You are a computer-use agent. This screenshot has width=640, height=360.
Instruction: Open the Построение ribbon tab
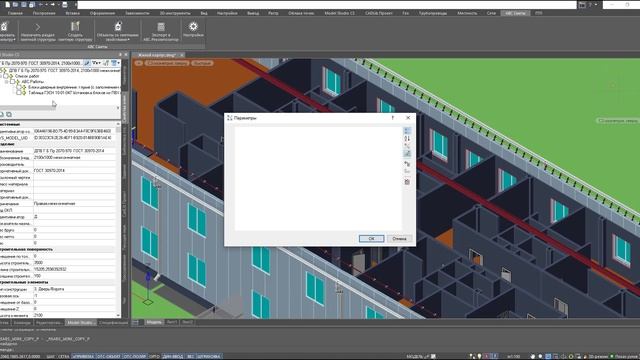point(44,13)
